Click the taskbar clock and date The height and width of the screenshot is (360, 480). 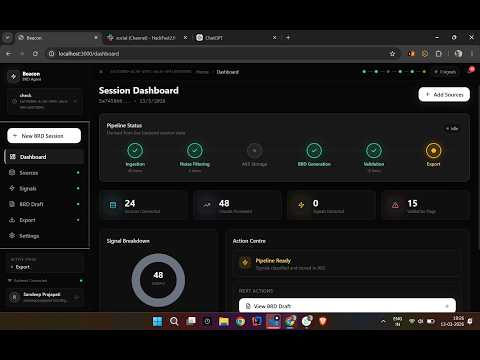click(x=452, y=321)
